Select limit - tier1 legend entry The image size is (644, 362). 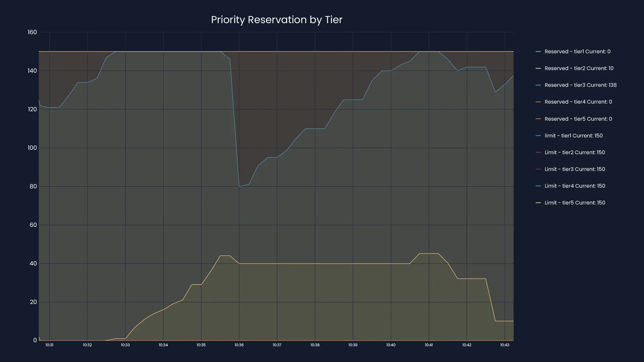573,136
